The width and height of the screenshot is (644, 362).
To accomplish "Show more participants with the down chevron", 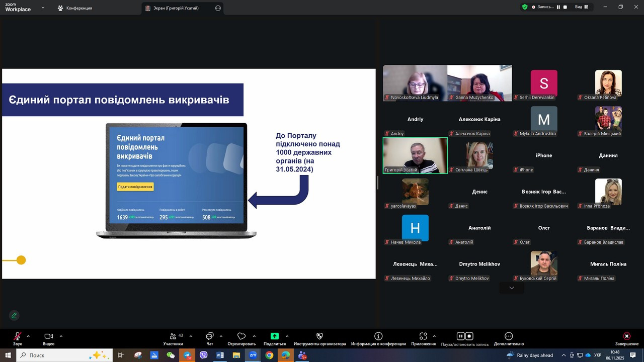I will [512, 288].
